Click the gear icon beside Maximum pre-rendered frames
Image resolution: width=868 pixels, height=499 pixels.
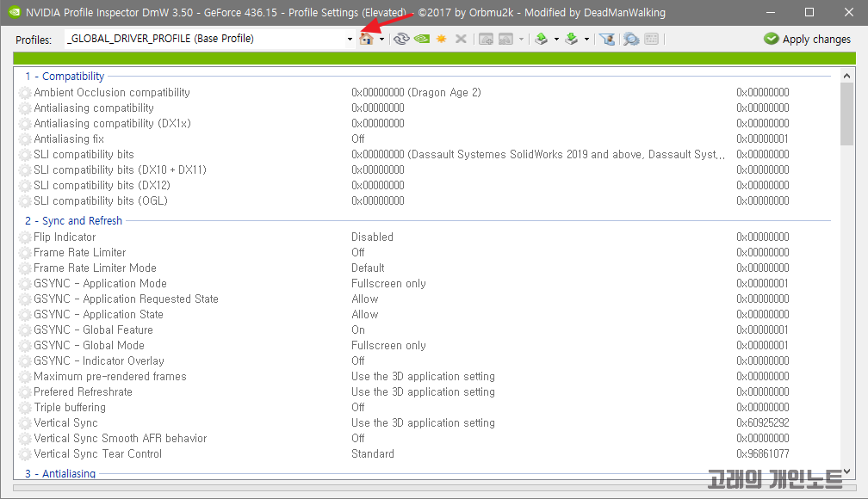tap(25, 377)
